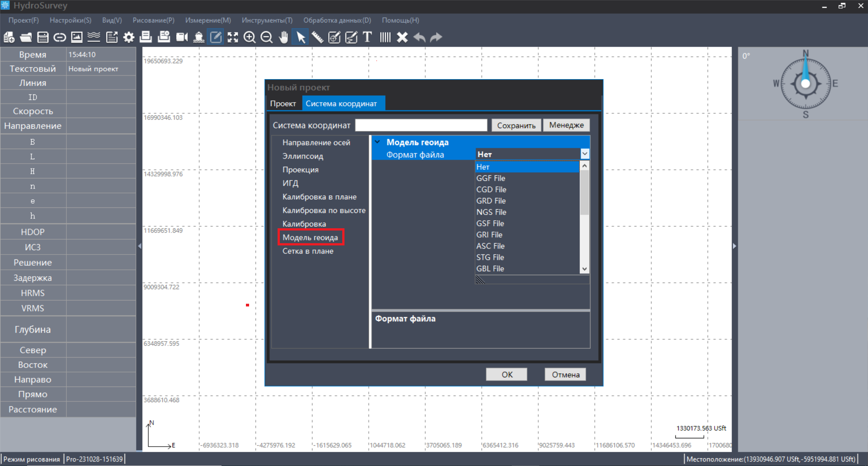The height and width of the screenshot is (466, 868).
Task: Confirm dialog with OK button
Action: [507, 374]
